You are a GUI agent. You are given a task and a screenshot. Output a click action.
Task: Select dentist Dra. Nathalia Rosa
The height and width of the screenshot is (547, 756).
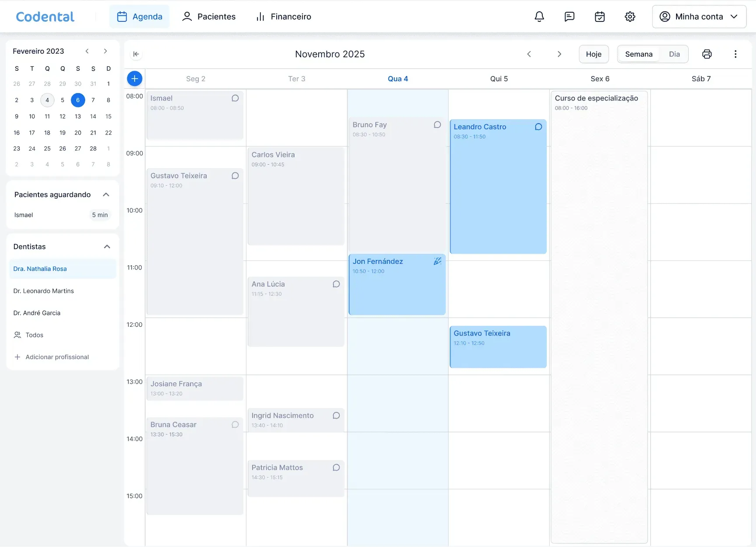coord(62,269)
